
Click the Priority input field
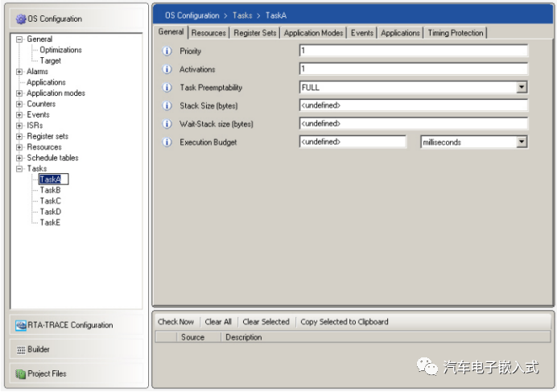414,51
